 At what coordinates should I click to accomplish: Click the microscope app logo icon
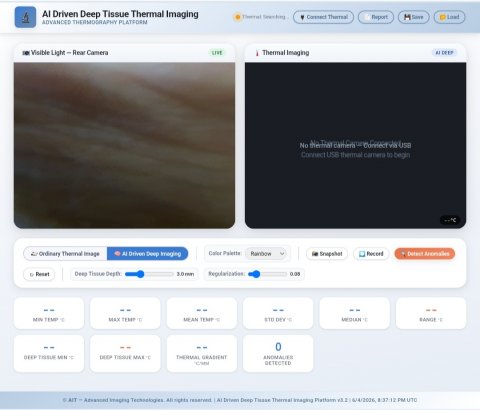(x=25, y=17)
